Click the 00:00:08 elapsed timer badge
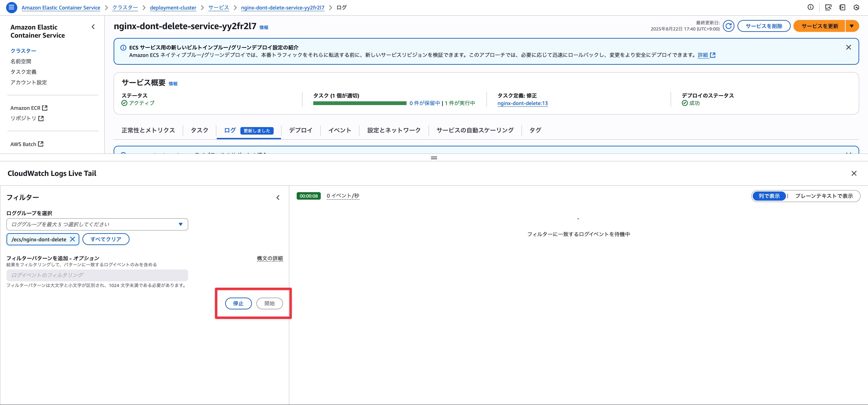Viewport: 868px width, 405px height. (309, 196)
